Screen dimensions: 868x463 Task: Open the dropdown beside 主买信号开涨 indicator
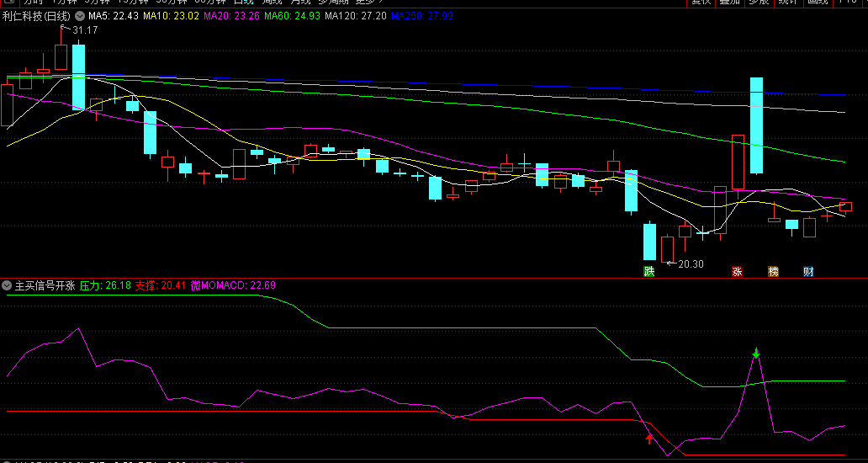point(7,285)
